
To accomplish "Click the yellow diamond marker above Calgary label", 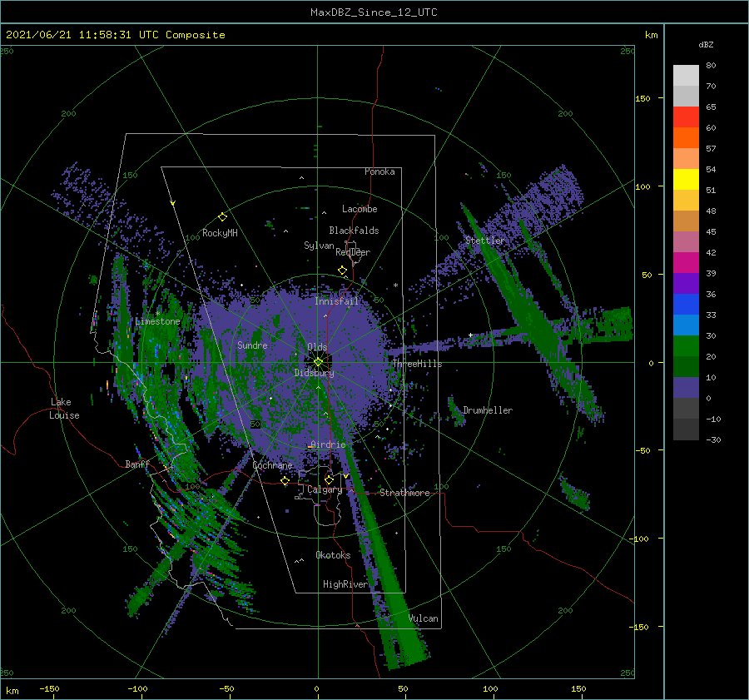I will (329, 479).
